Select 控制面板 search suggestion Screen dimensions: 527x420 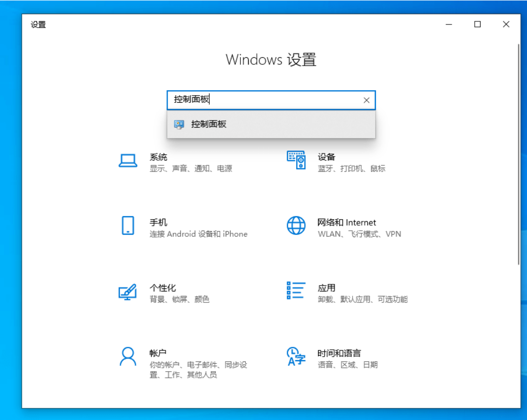click(x=271, y=124)
